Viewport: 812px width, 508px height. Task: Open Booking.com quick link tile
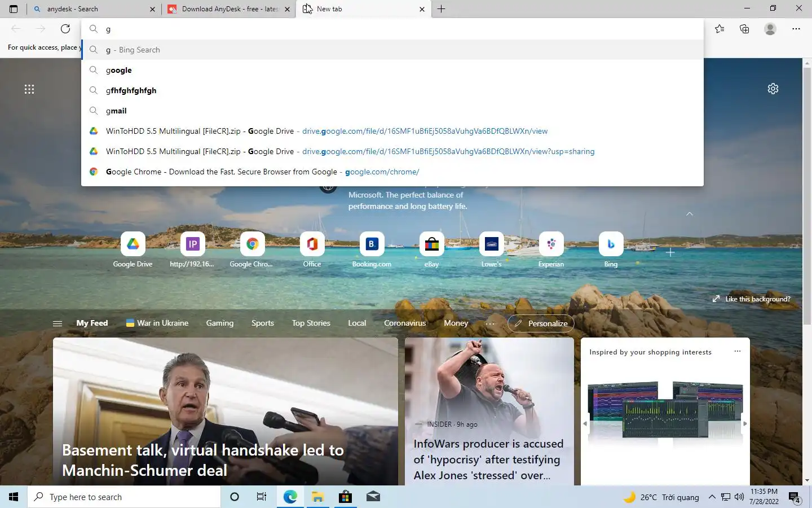pyautogui.click(x=372, y=250)
